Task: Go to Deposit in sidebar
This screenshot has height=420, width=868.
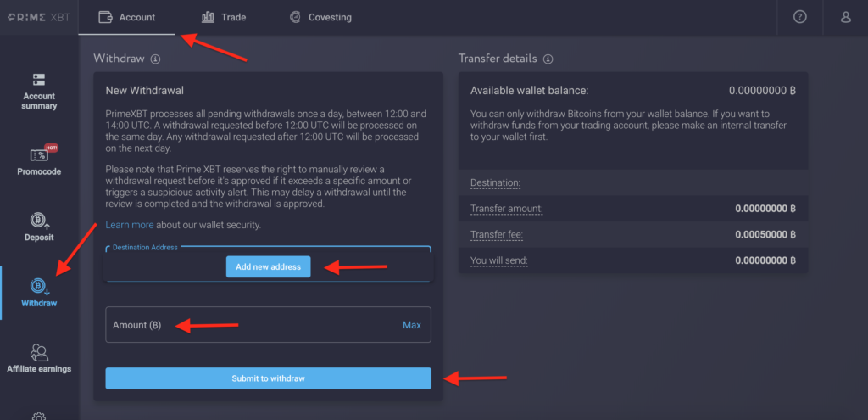Action: tap(39, 227)
